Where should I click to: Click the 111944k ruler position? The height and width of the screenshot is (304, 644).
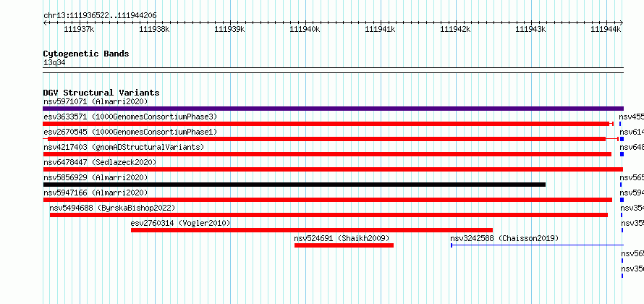606,29
